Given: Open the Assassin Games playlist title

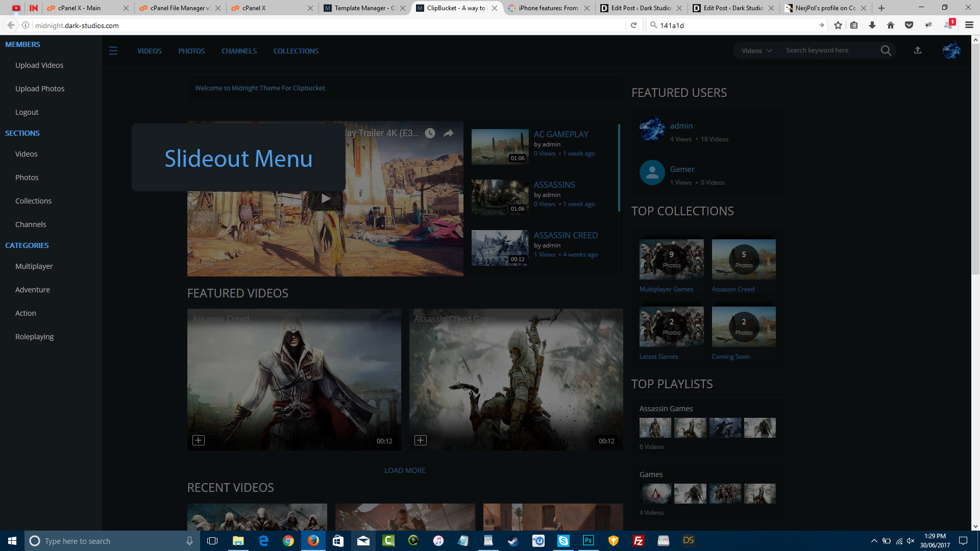Looking at the screenshot, I should [x=666, y=409].
